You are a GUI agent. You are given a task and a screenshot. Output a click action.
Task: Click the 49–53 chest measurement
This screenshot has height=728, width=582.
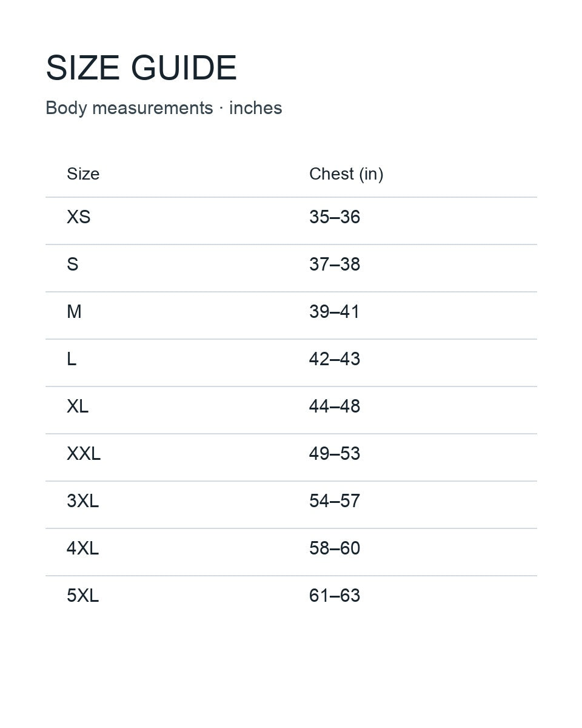pyautogui.click(x=335, y=454)
